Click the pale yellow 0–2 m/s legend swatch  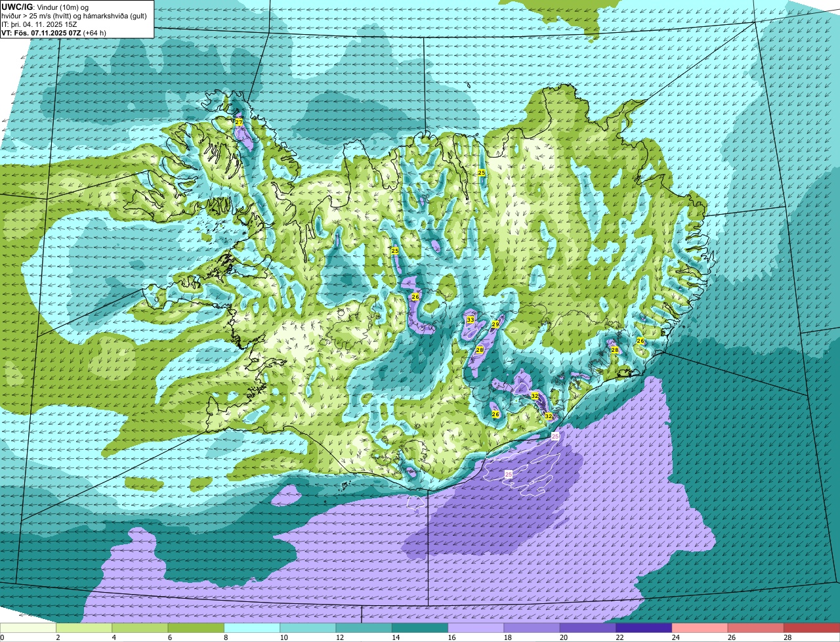click(x=28, y=628)
